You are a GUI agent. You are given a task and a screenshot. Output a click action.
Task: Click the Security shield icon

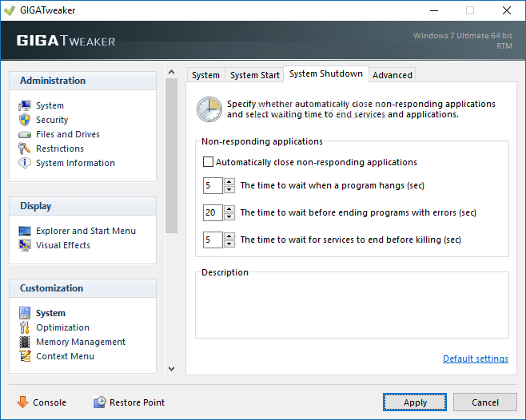coord(25,120)
